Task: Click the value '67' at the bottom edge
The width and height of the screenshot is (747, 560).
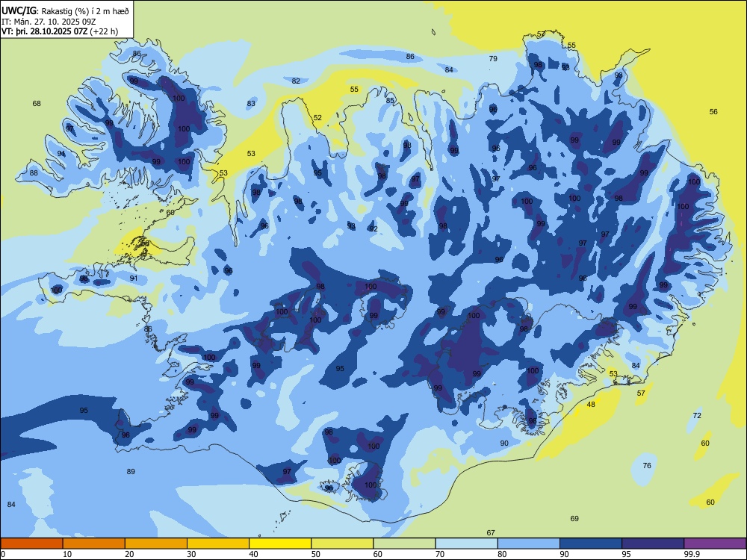Action: click(491, 533)
